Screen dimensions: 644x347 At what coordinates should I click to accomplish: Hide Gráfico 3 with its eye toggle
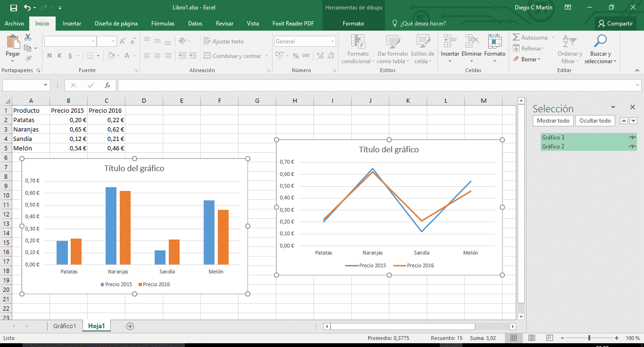pos(632,138)
